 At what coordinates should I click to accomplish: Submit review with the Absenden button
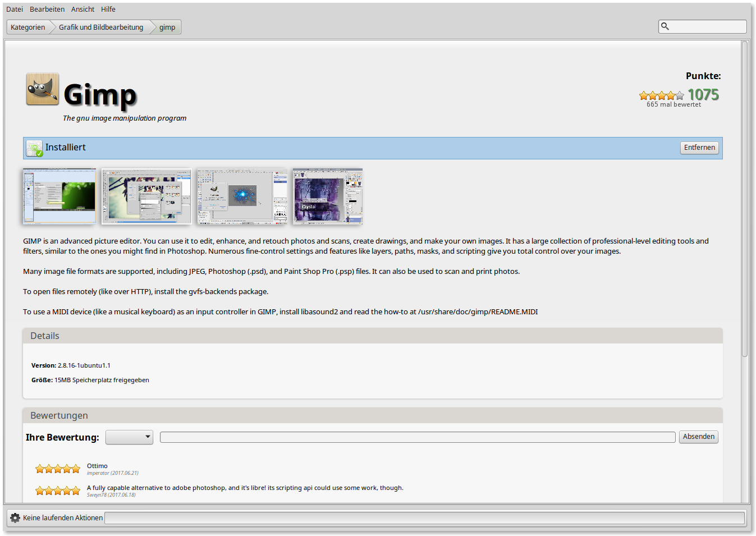click(699, 437)
